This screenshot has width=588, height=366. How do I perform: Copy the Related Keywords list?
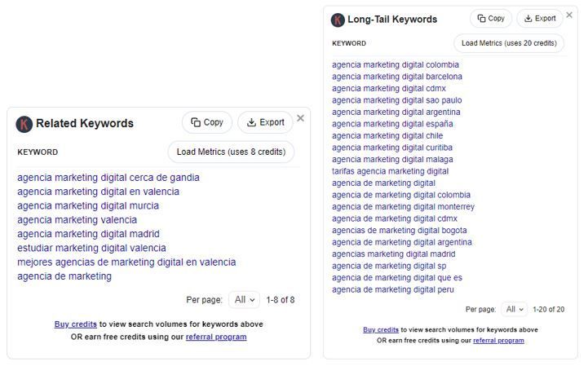[x=207, y=122]
